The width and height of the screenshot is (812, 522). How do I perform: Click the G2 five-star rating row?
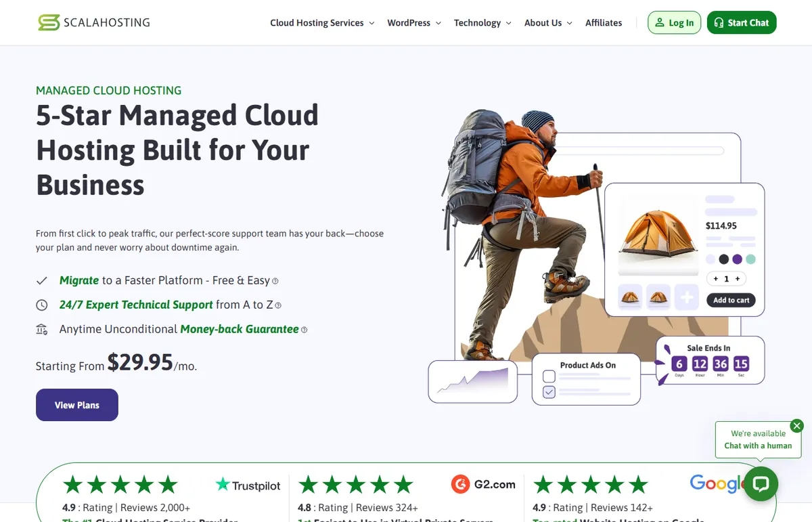click(x=356, y=485)
